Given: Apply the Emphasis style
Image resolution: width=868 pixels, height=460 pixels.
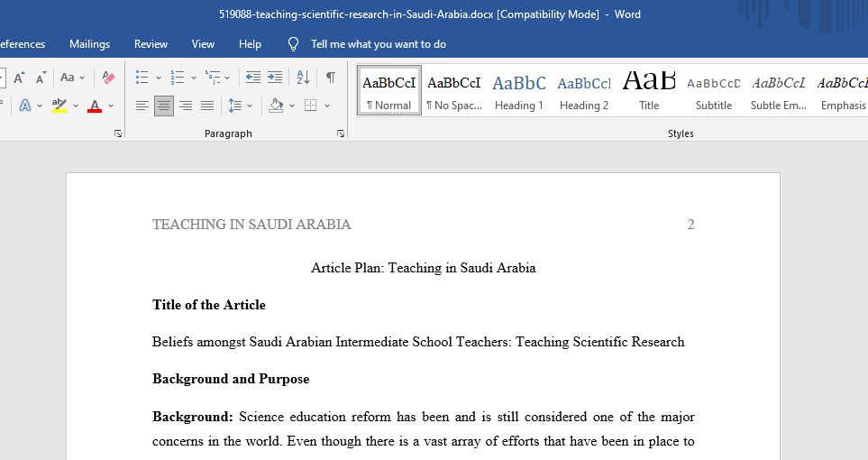Looking at the screenshot, I should click(843, 90).
